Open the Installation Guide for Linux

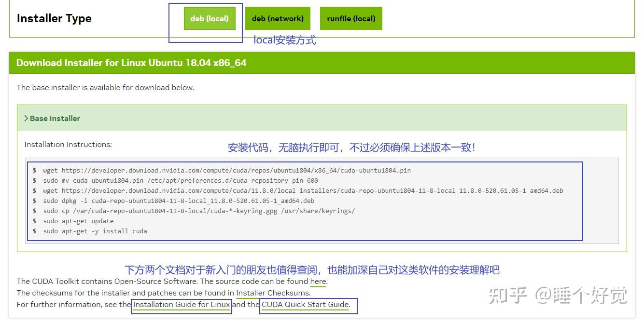tap(182, 304)
